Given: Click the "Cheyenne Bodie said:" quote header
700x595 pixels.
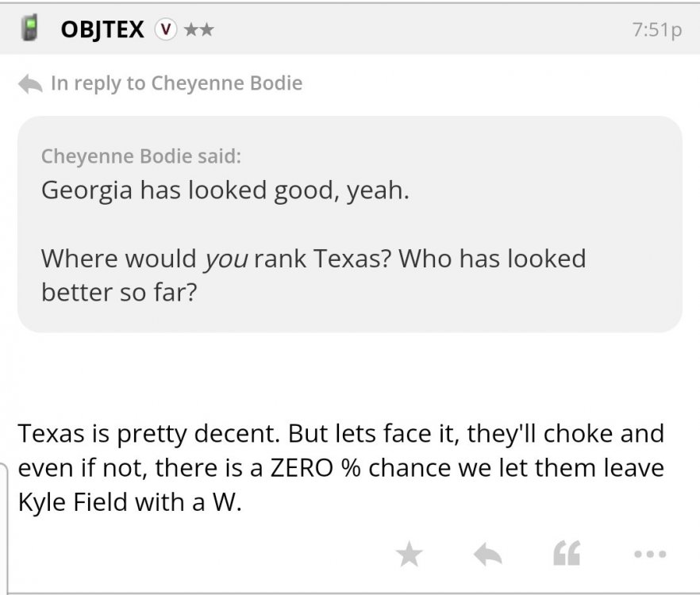Looking at the screenshot, I should click(141, 155).
